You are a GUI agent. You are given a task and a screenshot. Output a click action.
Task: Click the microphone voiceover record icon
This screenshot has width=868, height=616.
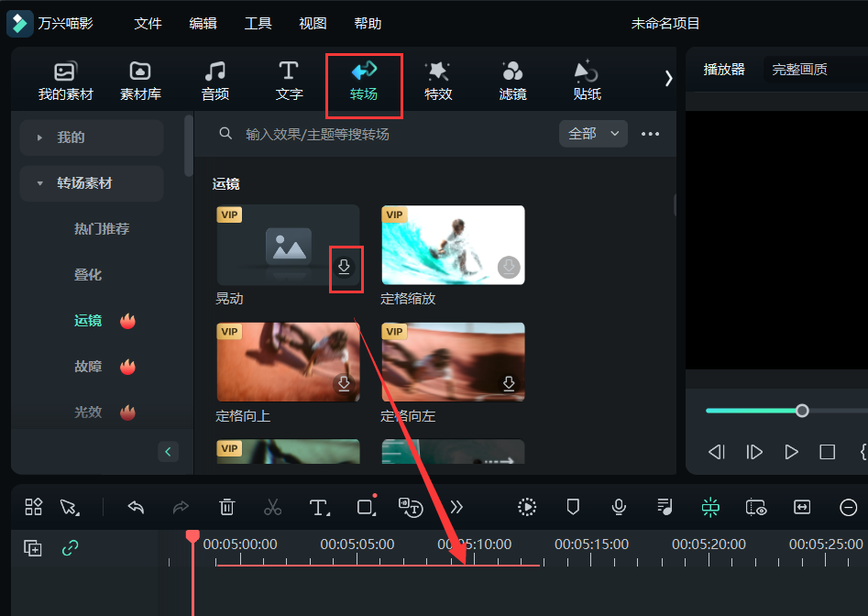(x=620, y=507)
